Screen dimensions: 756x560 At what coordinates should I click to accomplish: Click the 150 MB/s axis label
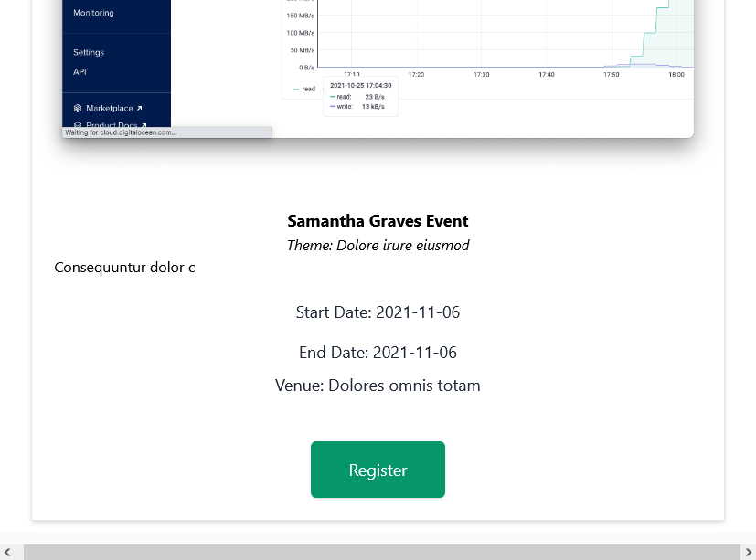coord(301,16)
